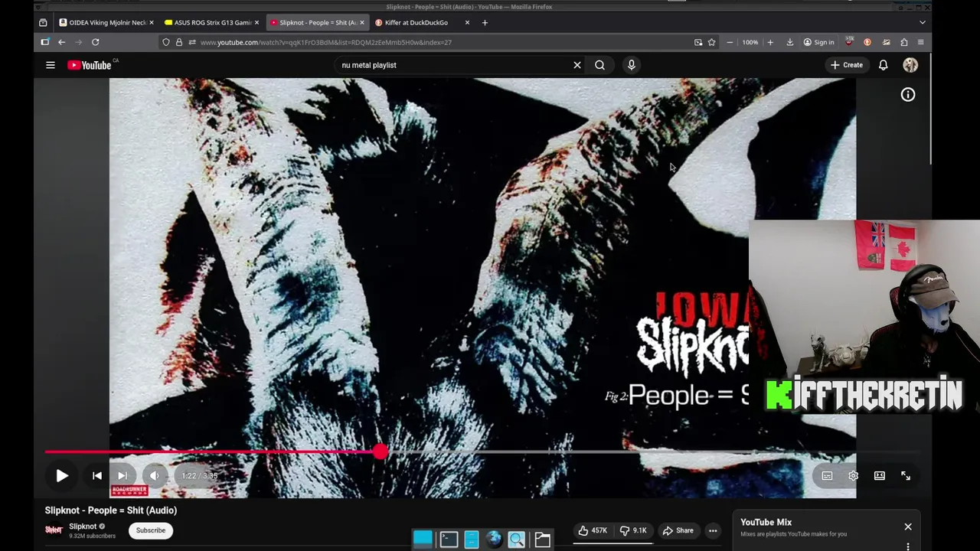Bookmark this page with star icon
Screen dimensions: 980x551
click(x=711, y=42)
